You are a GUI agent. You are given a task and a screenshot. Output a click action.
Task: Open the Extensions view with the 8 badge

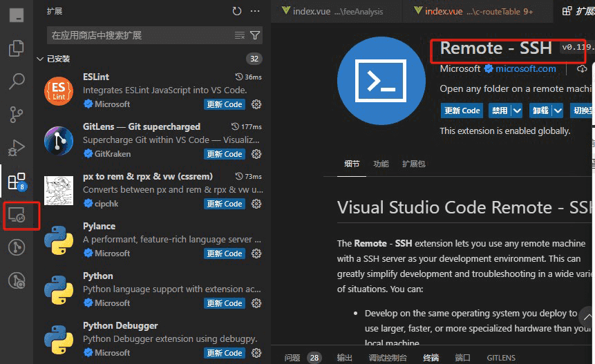pyautogui.click(x=17, y=182)
